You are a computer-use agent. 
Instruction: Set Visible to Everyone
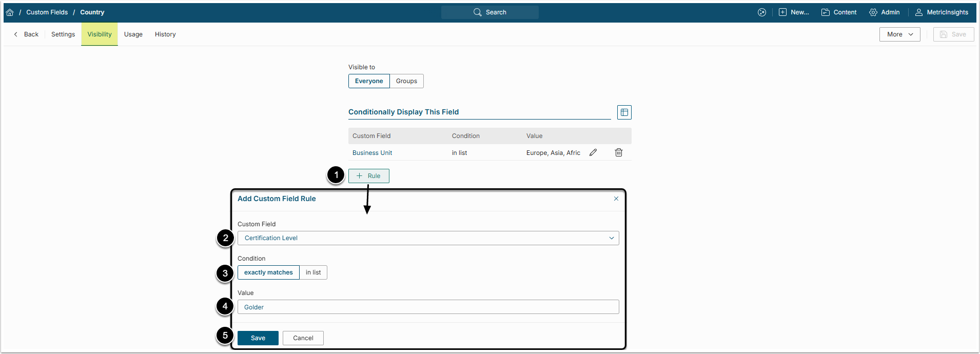point(369,81)
